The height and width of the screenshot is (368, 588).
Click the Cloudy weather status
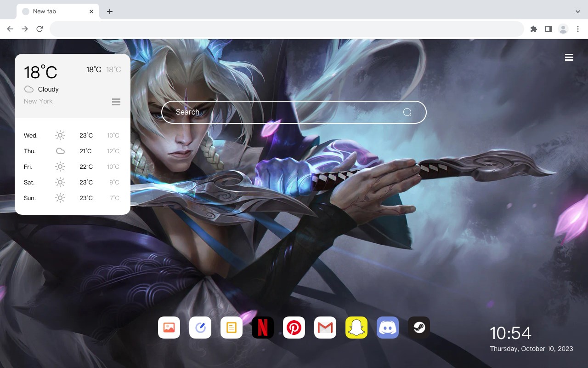point(48,89)
